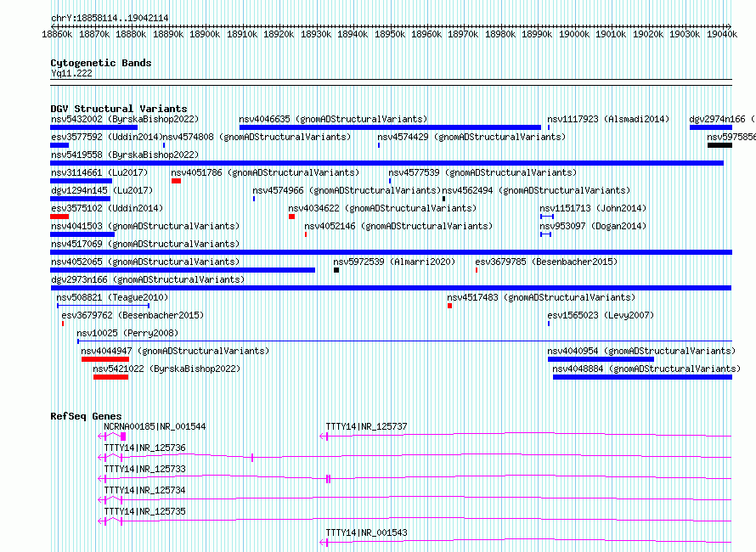756x552 pixels.
Task: Click the nsv5432002 (ByrskaBishop2022) variant label
Action: tap(125, 119)
